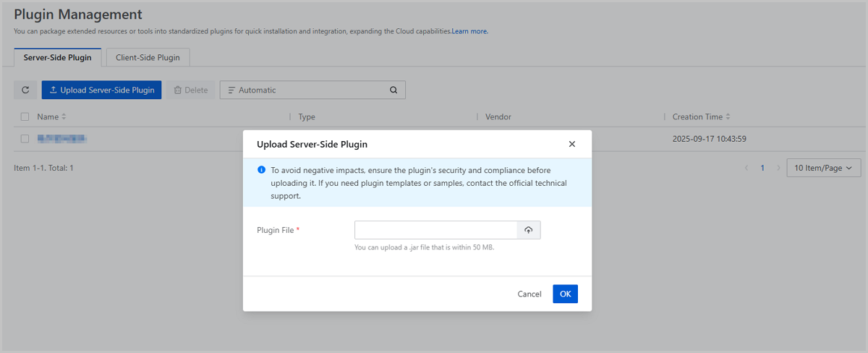Go to next page arrow

coord(778,168)
